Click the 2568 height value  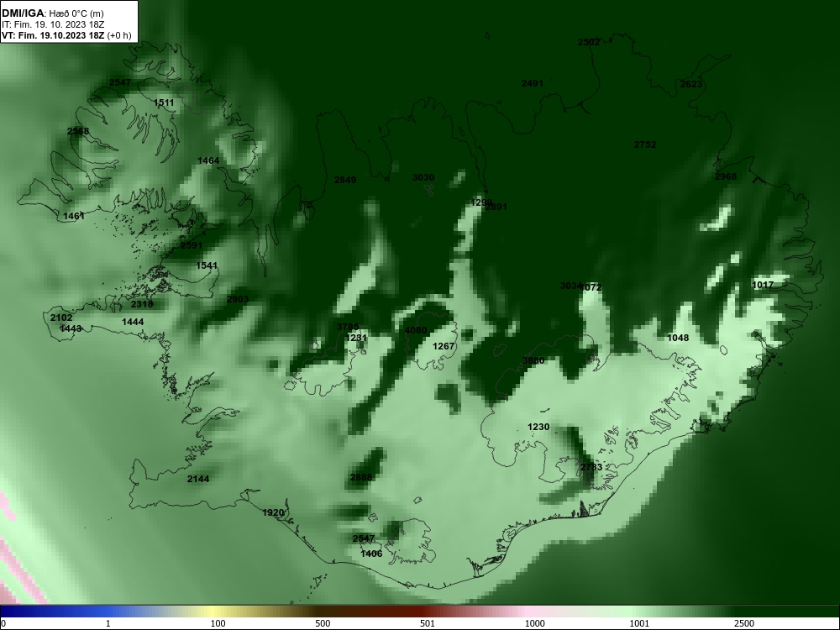click(x=78, y=131)
